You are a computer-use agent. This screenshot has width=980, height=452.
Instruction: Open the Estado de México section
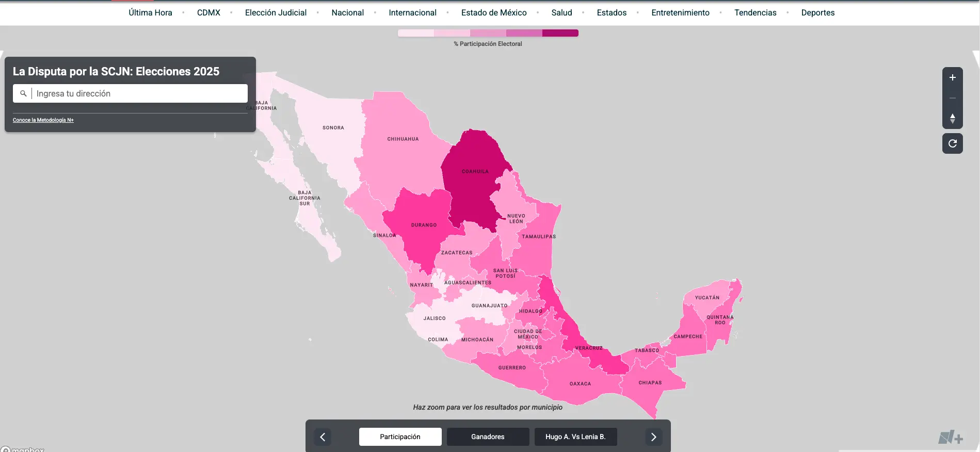493,12
